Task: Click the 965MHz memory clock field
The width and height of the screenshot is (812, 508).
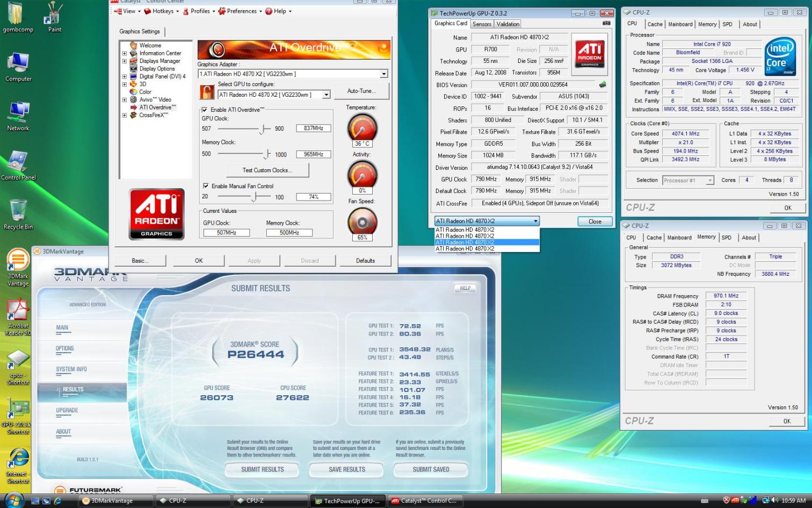Action: point(313,154)
